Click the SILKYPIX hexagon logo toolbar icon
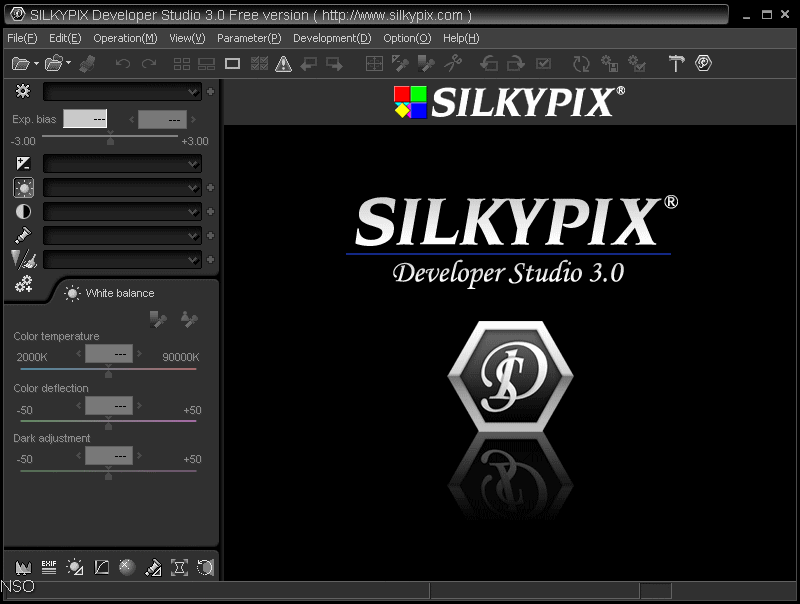The height and width of the screenshot is (604, 800). pos(703,63)
